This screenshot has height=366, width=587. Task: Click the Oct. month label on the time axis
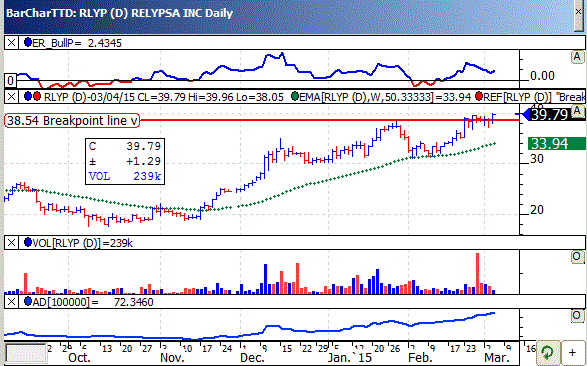(80, 358)
